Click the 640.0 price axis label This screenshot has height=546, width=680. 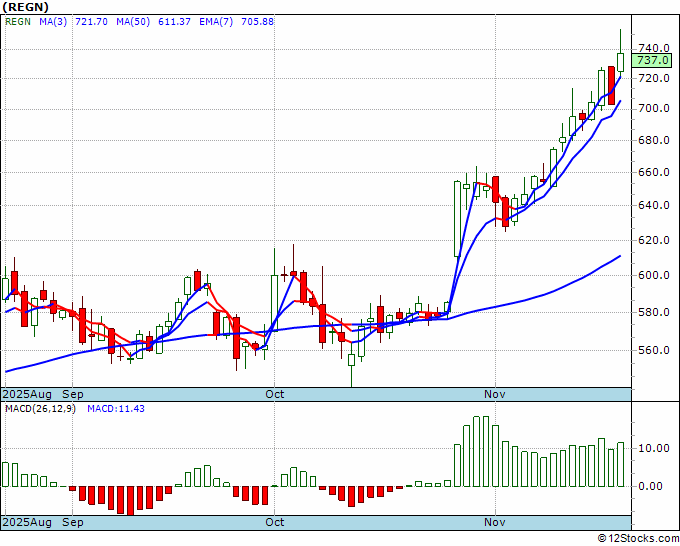pos(654,206)
